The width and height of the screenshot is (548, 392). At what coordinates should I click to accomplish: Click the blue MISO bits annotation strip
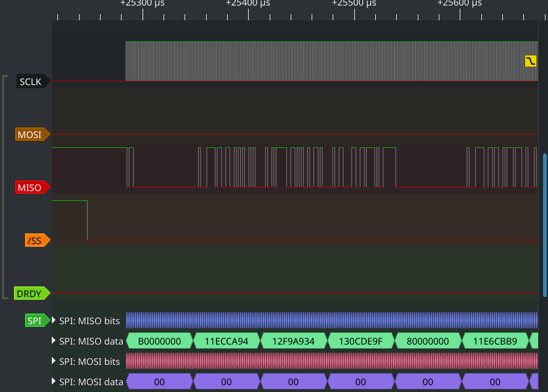tap(332, 321)
